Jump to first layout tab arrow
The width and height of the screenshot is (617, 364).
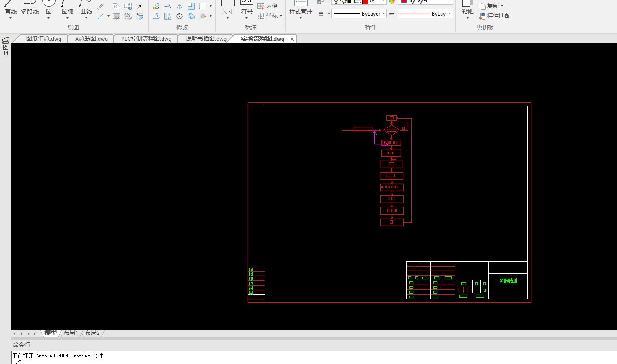coord(14,334)
